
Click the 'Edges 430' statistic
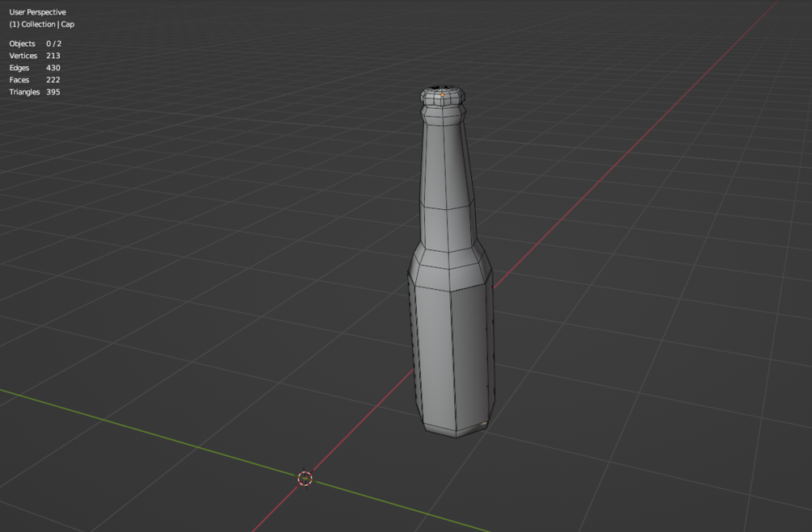coord(35,68)
